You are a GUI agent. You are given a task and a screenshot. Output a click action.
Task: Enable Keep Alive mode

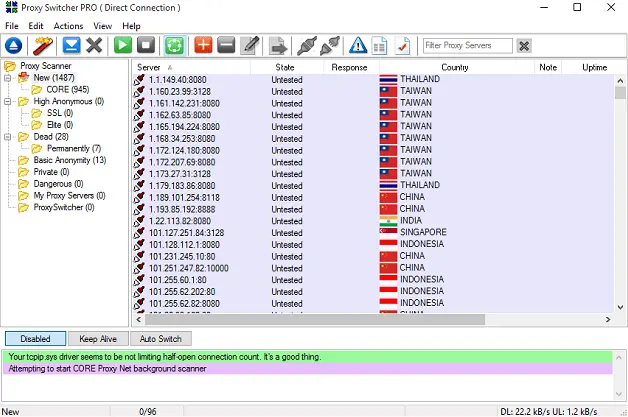coord(97,339)
